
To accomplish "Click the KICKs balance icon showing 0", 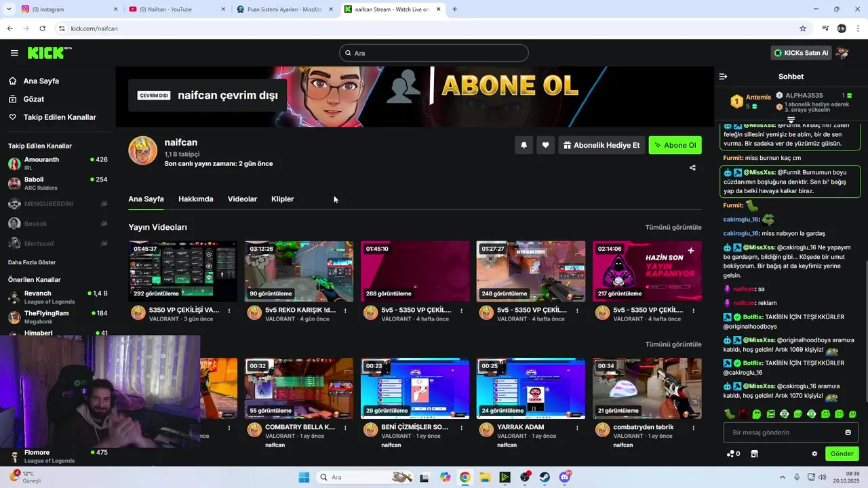I will coord(733,453).
